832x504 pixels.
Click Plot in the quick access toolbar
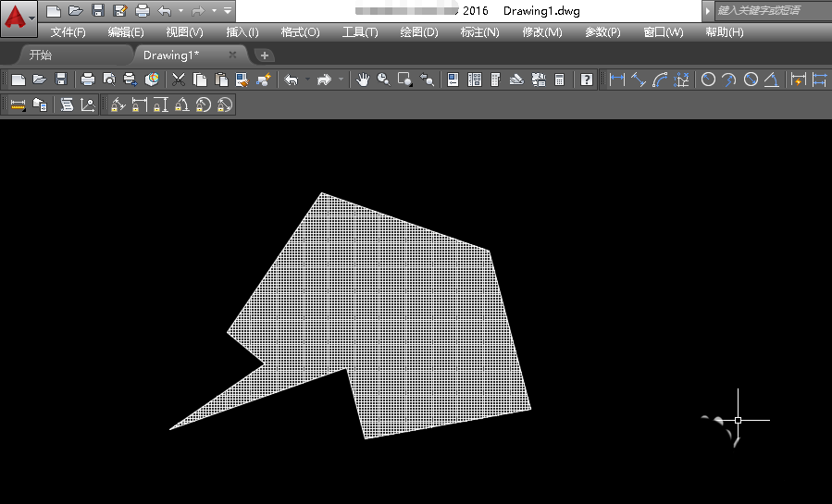click(143, 10)
